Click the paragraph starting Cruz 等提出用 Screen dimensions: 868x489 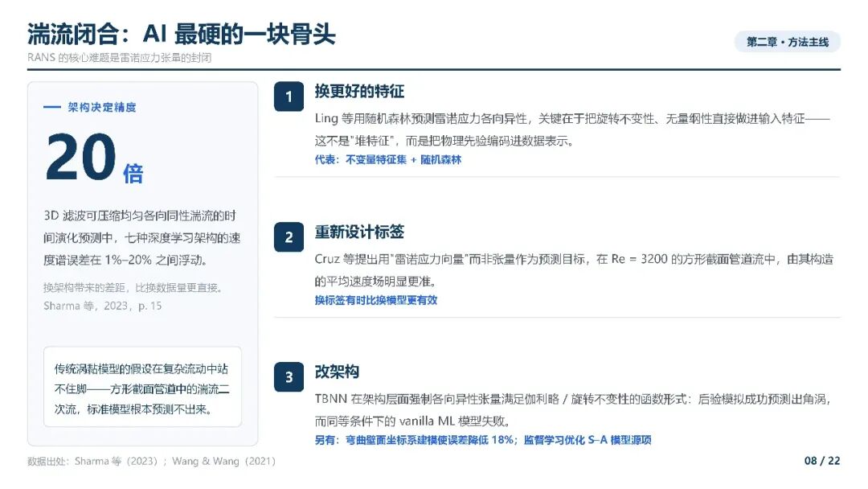click(574, 269)
